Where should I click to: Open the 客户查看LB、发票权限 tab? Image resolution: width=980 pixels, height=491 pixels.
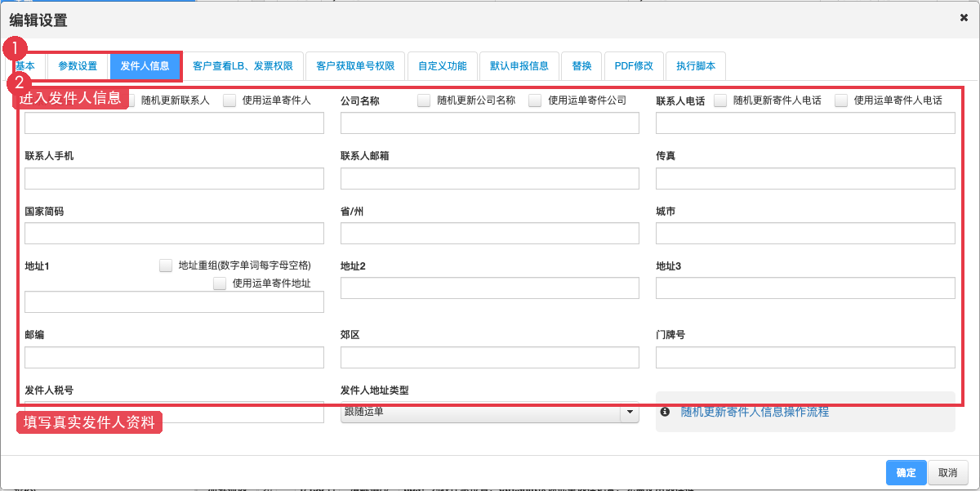[243, 66]
